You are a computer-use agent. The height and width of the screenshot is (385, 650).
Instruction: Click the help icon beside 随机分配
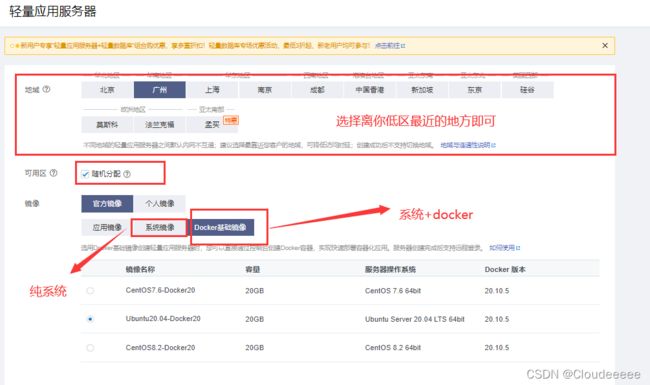coord(127,174)
